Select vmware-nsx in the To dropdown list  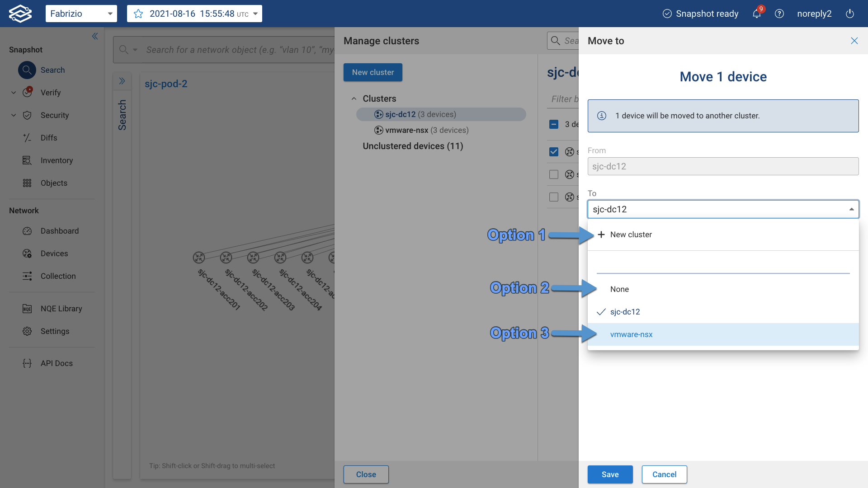[x=632, y=334]
